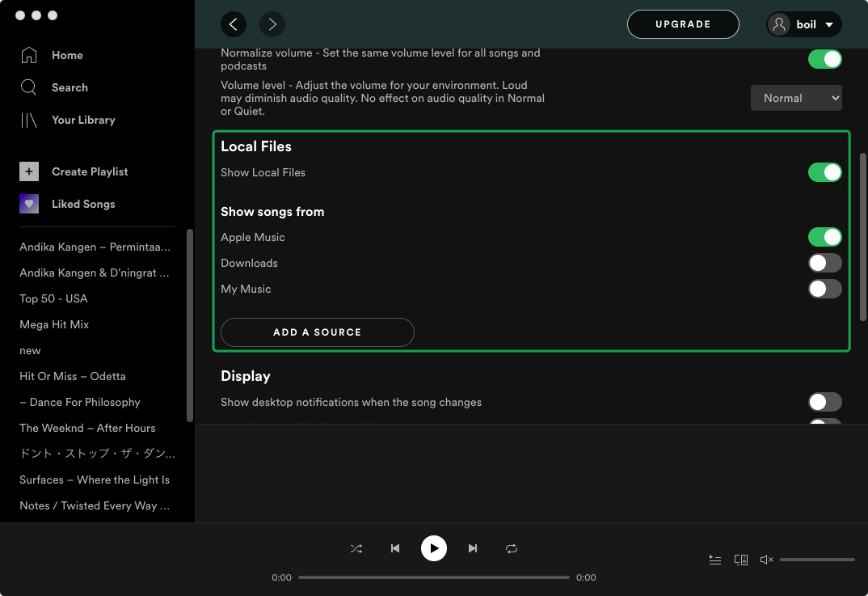Skip to the next track

coord(473,548)
